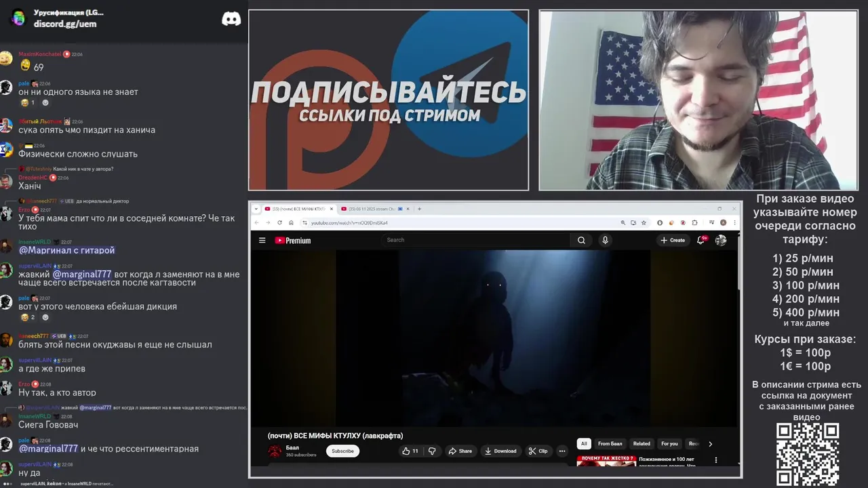The height and width of the screenshot is (488, 868).
Task: Click the message "Сиега Говоvач"
Action: pyautogui.click(x=48, y=424)
